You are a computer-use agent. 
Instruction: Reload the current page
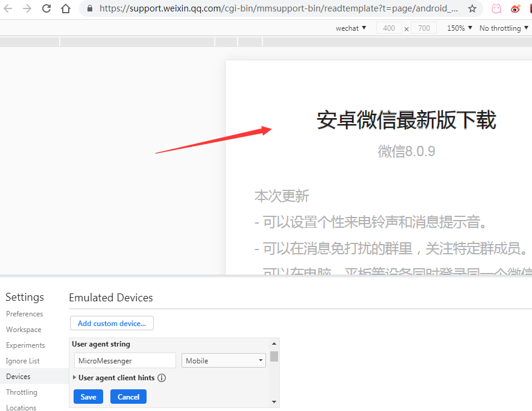coord(46,8)
